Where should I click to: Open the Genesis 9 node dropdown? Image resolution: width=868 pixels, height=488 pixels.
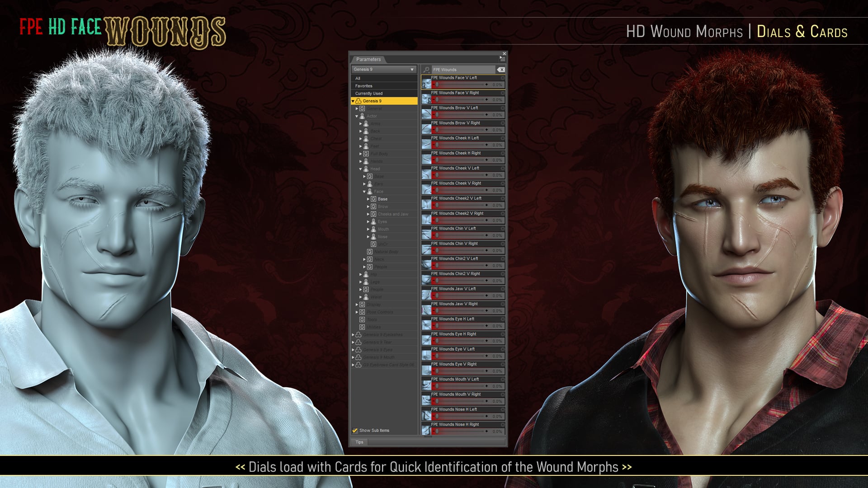[x=383, y=69]
